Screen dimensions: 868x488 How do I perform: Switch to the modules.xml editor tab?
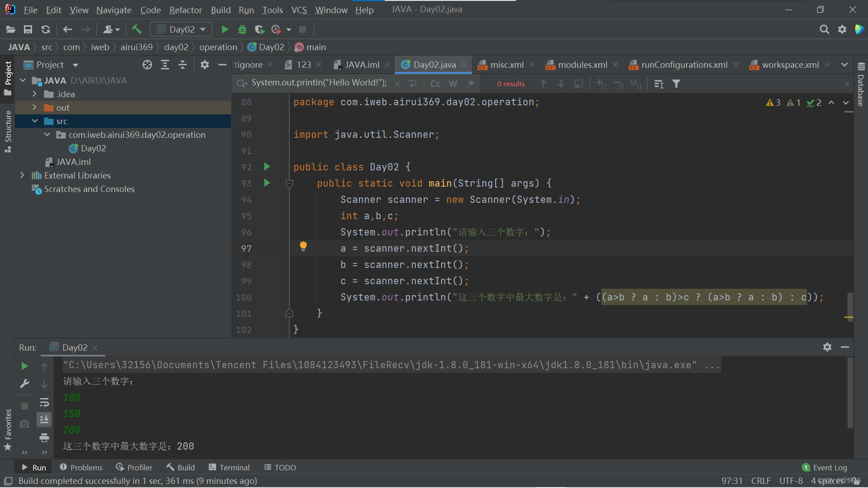pos(582,65)
